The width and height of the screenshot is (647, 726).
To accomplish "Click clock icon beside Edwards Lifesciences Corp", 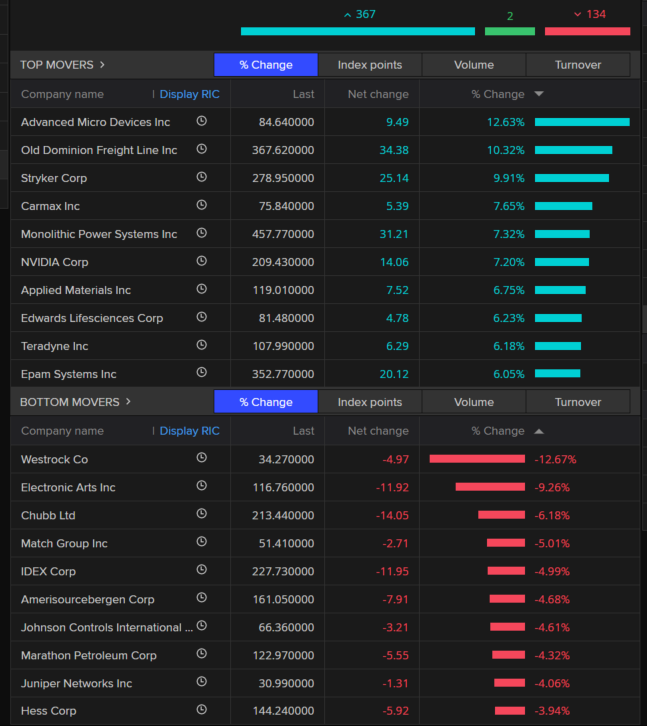I will pos(201,317).
